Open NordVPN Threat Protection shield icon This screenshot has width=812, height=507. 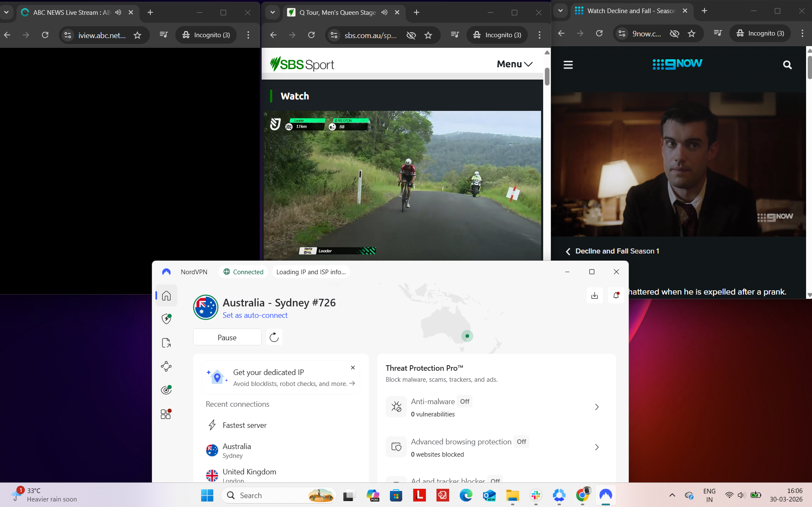point(166,319)
